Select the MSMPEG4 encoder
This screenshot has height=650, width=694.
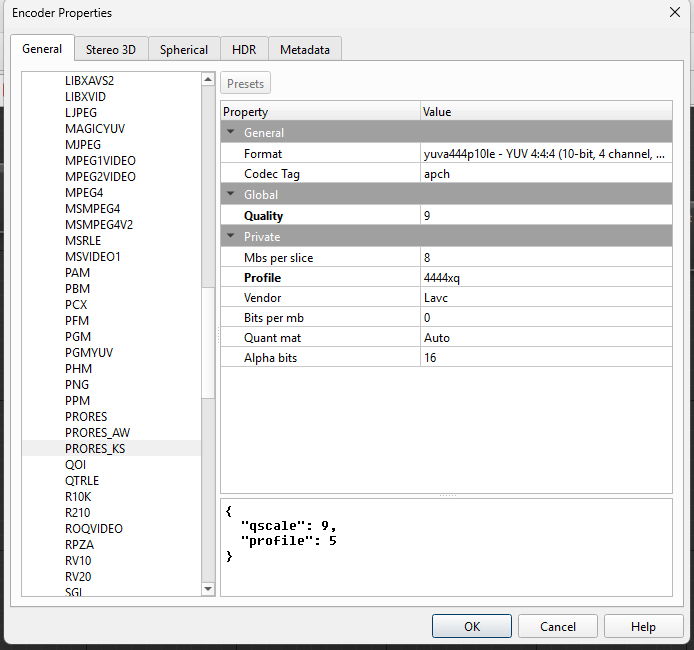click(x=93, y=208)
